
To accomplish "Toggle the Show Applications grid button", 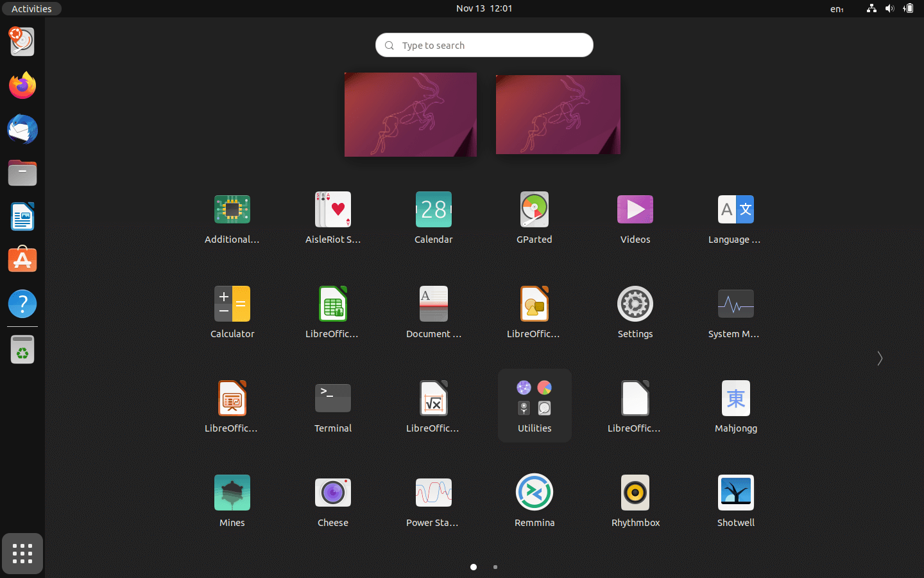I will tap(22, 554).
